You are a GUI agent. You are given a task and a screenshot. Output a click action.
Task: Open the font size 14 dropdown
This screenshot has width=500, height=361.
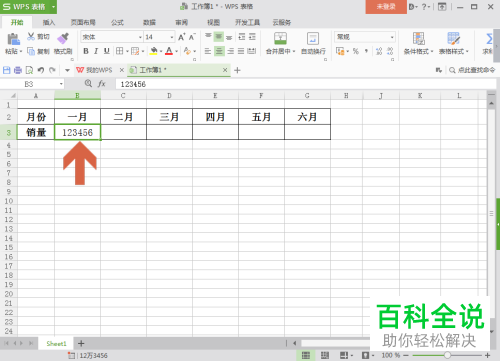click(172, 37)
